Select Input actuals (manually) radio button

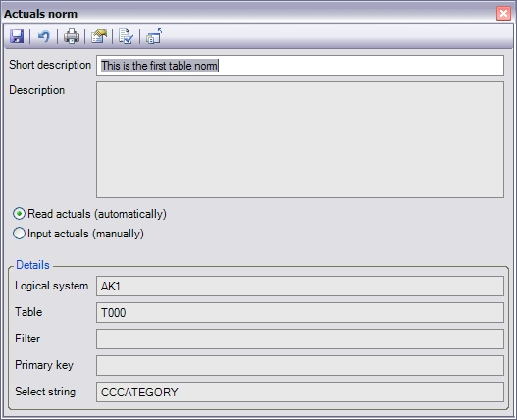pyautogui.click(x=19, y=234)
